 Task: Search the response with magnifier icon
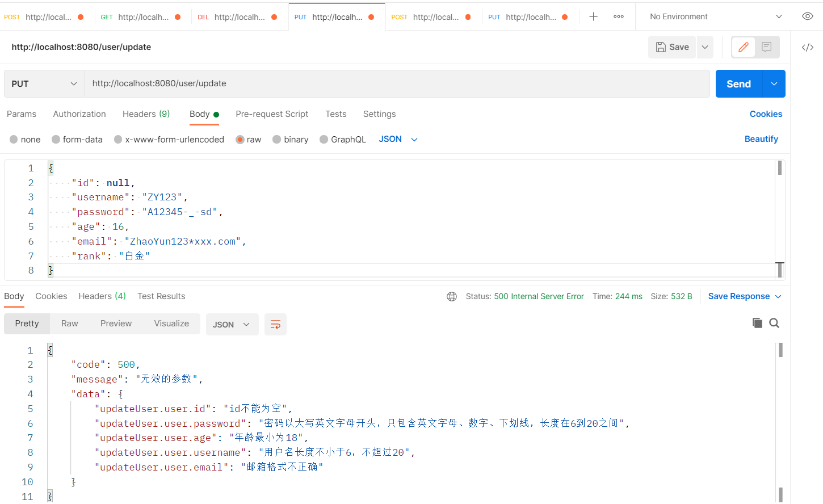(x=774, y=323)
